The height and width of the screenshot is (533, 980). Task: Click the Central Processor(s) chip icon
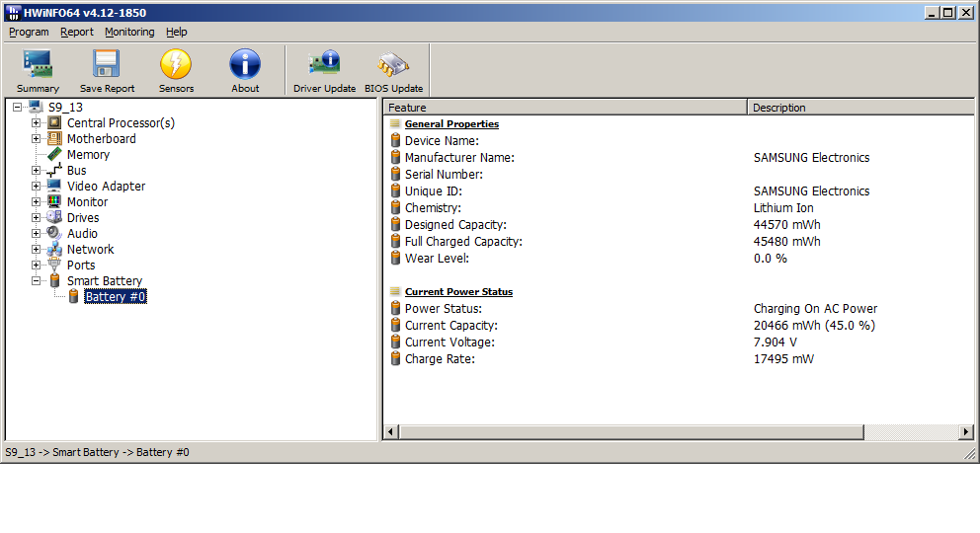pyautogui.click(x=55, y=123)
